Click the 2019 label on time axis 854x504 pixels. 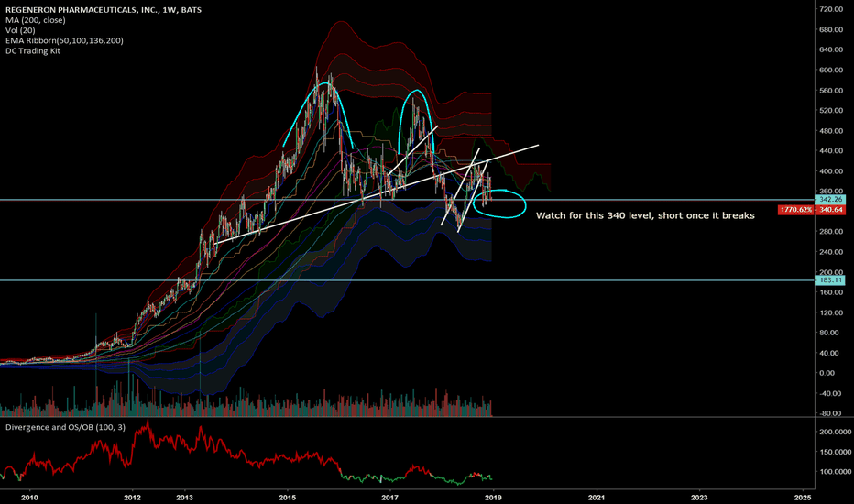(x=493, y=497)
